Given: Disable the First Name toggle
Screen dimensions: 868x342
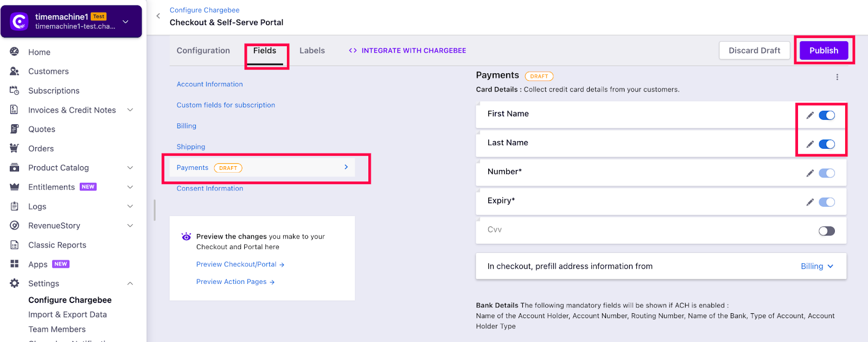Looking at the screenshot, I should tap(827, 115).
